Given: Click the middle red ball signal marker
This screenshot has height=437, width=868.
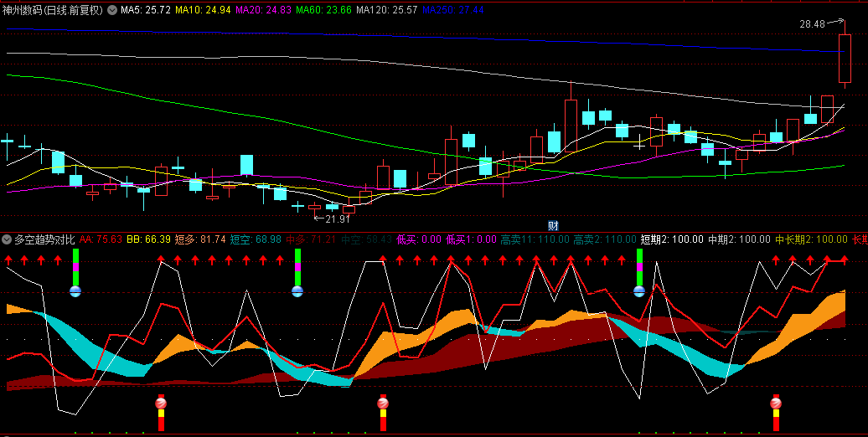Looking at the screenshot, I should coord(383,403).
